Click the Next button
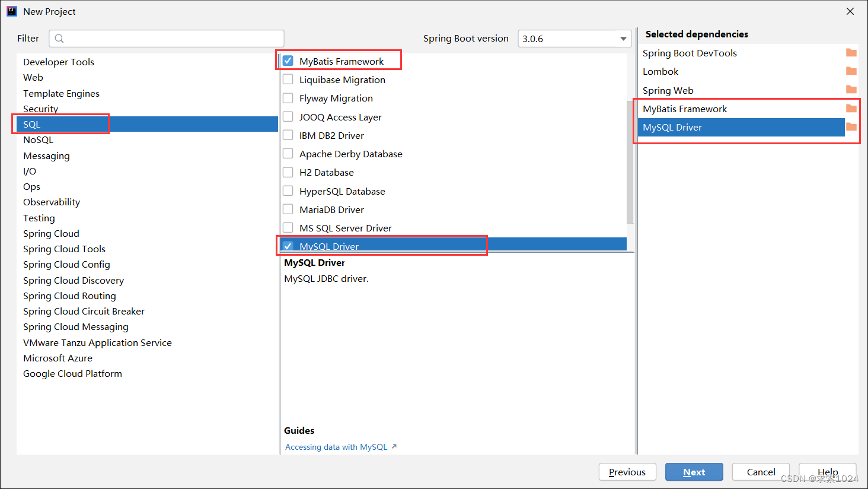 pos(694,472)
